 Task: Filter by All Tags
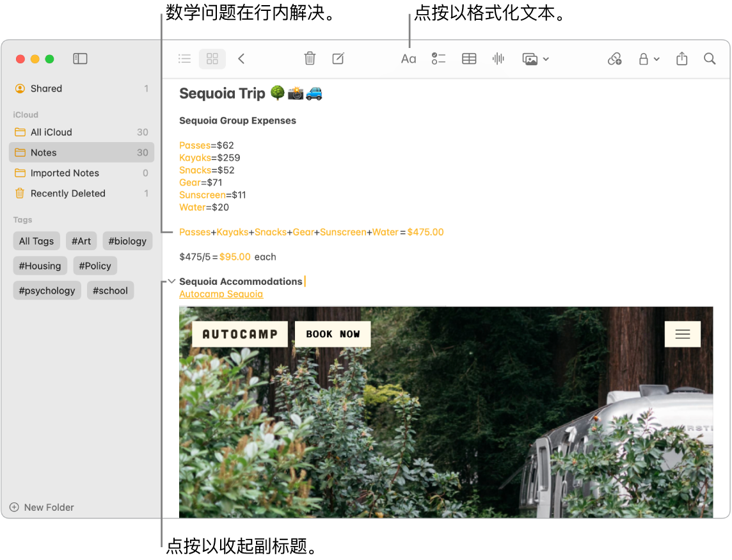click(36, 241)
